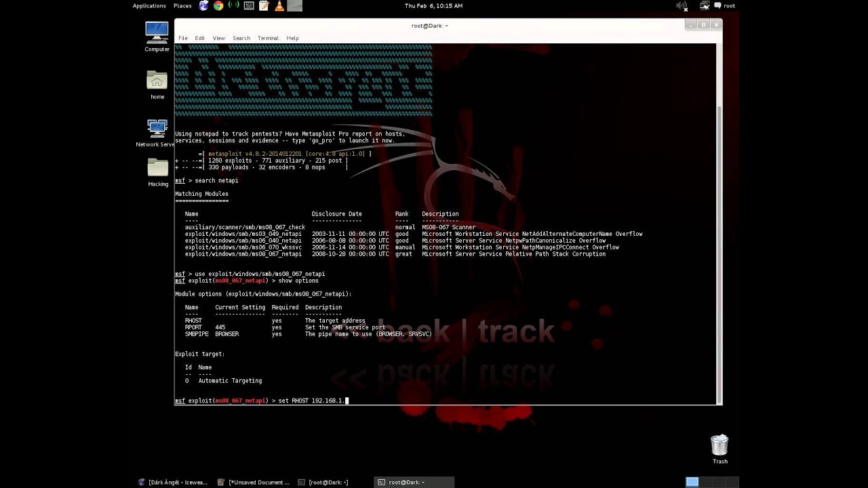Viewport: 868px width, 488px height.
Task: Click the SMBPIPE value 'BROWSER'
Action: 226,334
